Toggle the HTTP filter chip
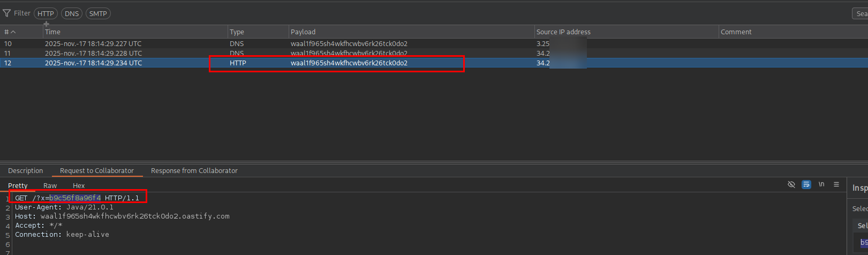 pyautogui.click(x=46, y=13)
